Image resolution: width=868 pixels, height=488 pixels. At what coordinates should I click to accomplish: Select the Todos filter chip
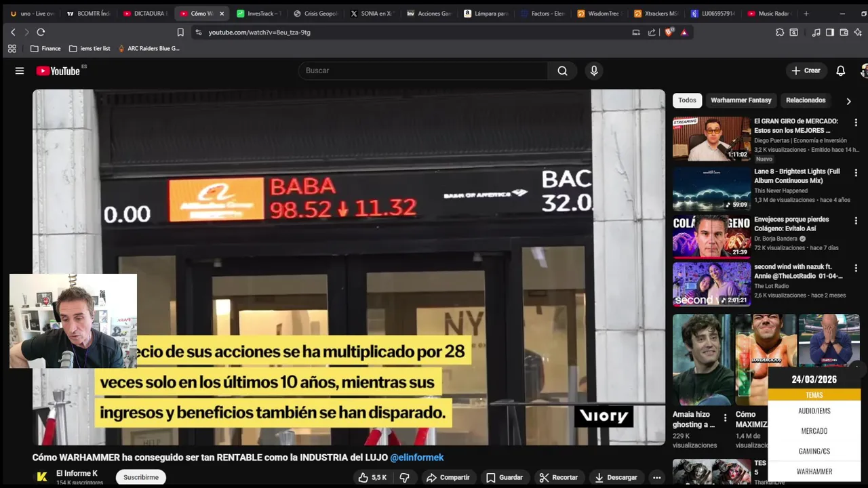(687, 100)
